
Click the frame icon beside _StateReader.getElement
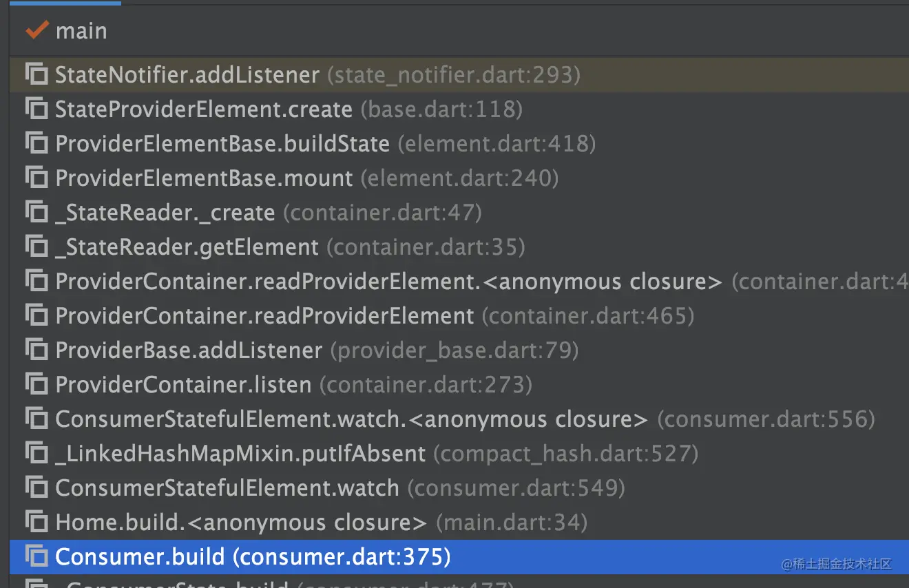36,246
